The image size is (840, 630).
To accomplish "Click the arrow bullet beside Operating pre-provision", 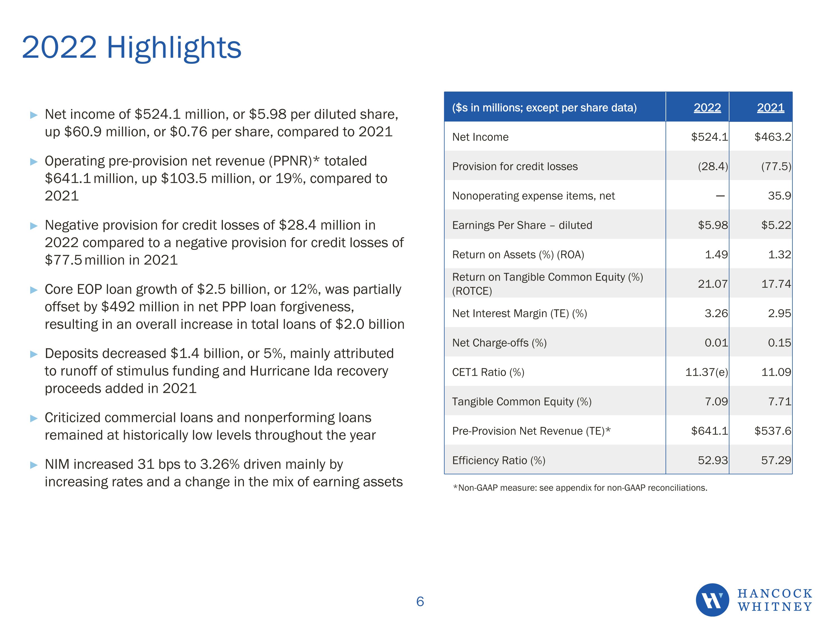I will (34, 162).
